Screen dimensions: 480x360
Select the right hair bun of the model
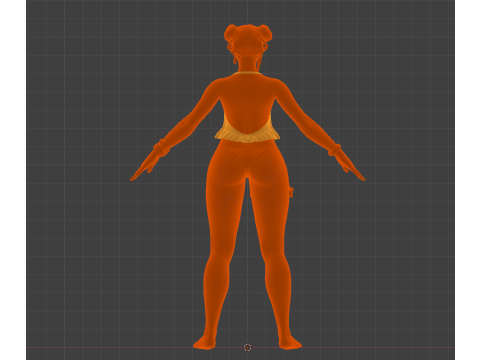coord(266,32)
